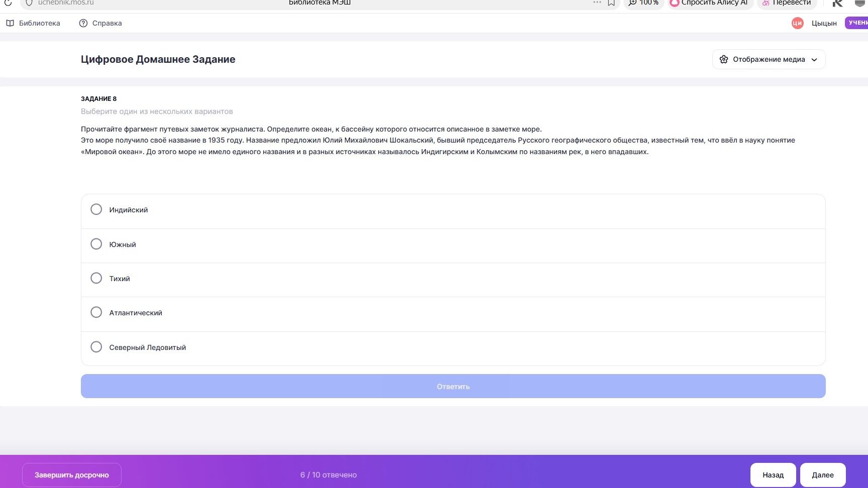Click the Южный answer label

pyautogui.click(x=123, y=245)
